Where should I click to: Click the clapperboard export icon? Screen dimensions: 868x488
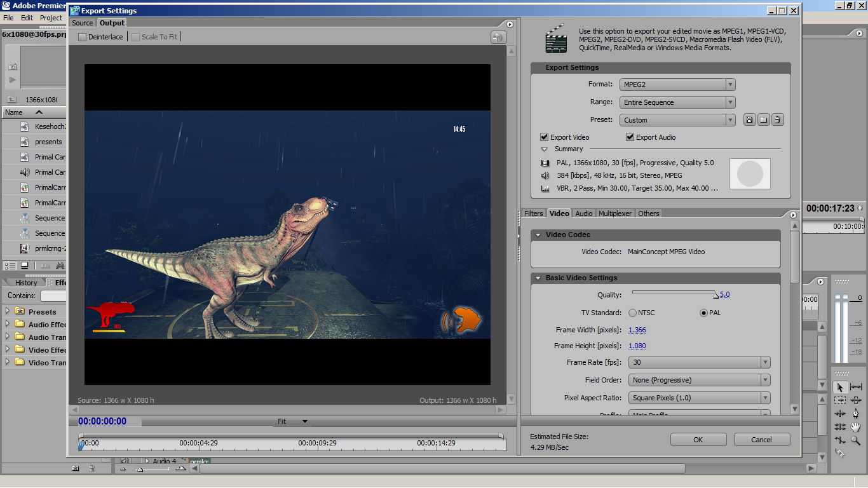point(556,39)
